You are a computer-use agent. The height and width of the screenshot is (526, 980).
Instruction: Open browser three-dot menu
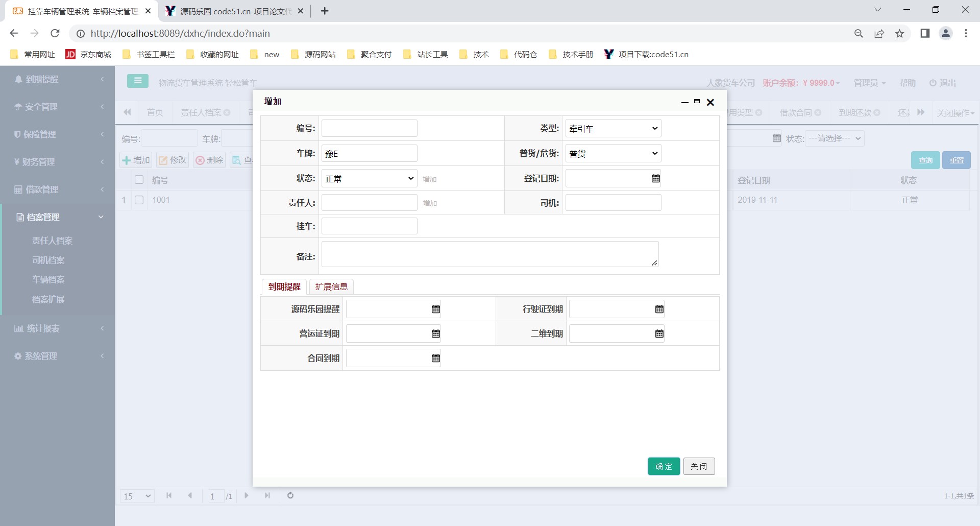coord(966,33)
